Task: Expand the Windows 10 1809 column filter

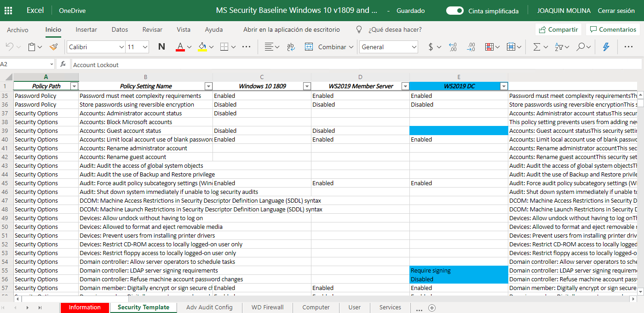Action: (x=307, y=86)
